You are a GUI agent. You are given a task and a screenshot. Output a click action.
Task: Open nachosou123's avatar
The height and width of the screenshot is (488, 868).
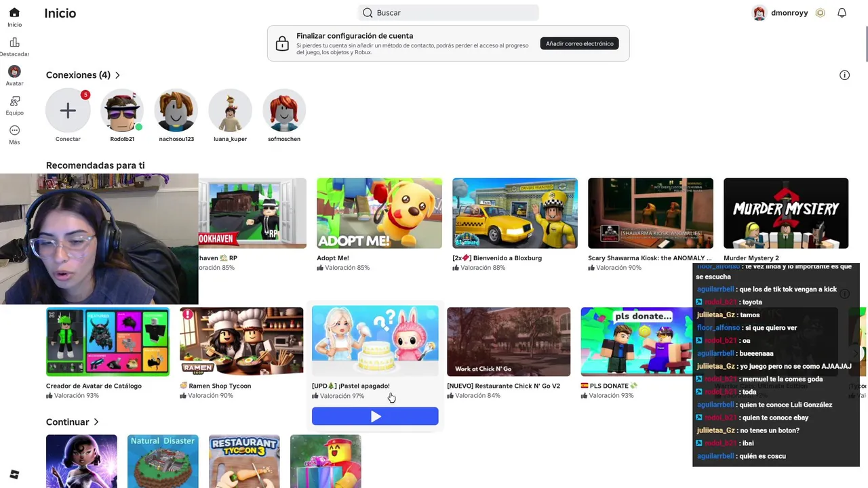[176, 110]
